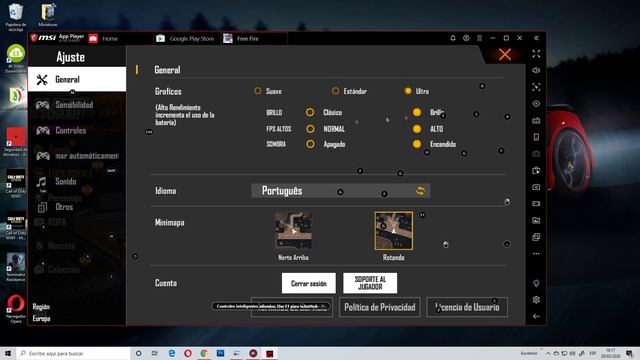Screen dimensions: 640x360
Task: Collapse the sidebar with the double chevron
Action: coord(536,38)
